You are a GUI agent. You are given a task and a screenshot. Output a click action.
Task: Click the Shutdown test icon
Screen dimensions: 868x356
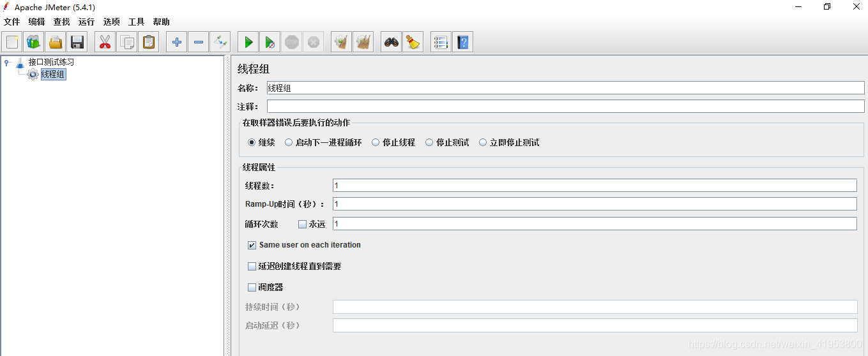[x=314, y=42]
